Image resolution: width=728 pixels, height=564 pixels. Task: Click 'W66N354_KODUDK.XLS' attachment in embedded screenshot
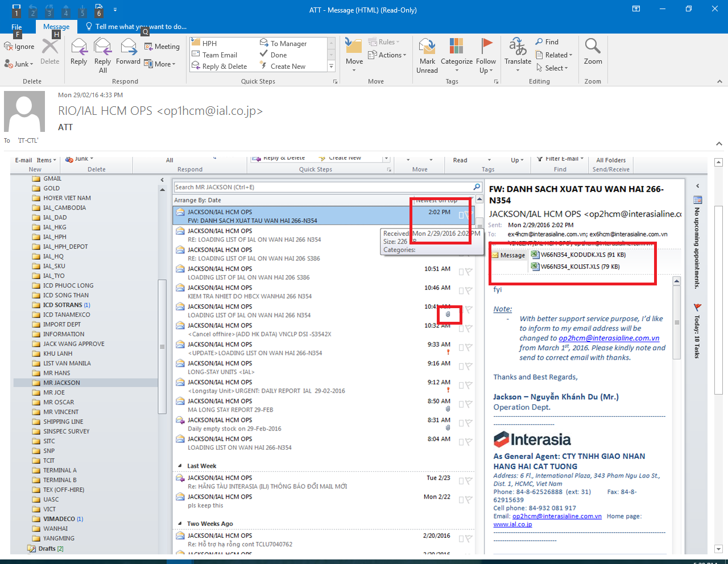578,255
